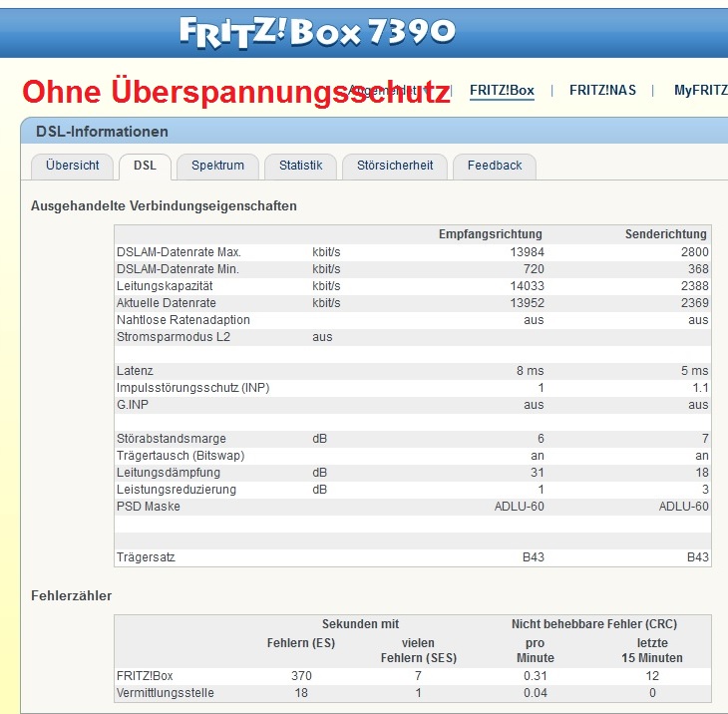Click the DSL-Informationen panel heading

click(102, 132)
